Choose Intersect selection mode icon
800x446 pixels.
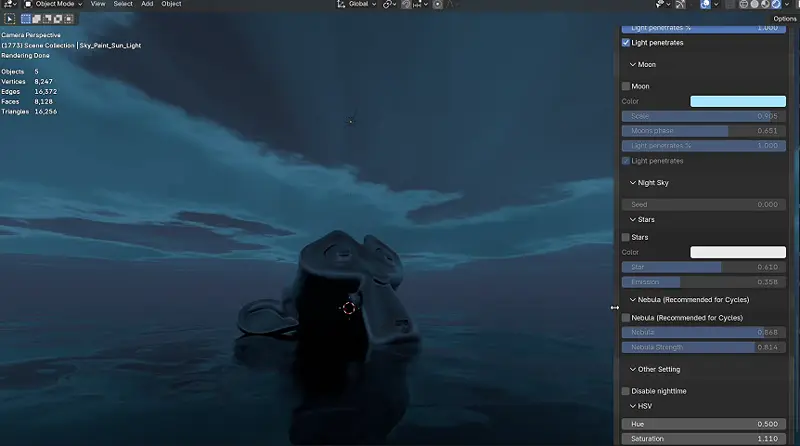coord(69,19)
